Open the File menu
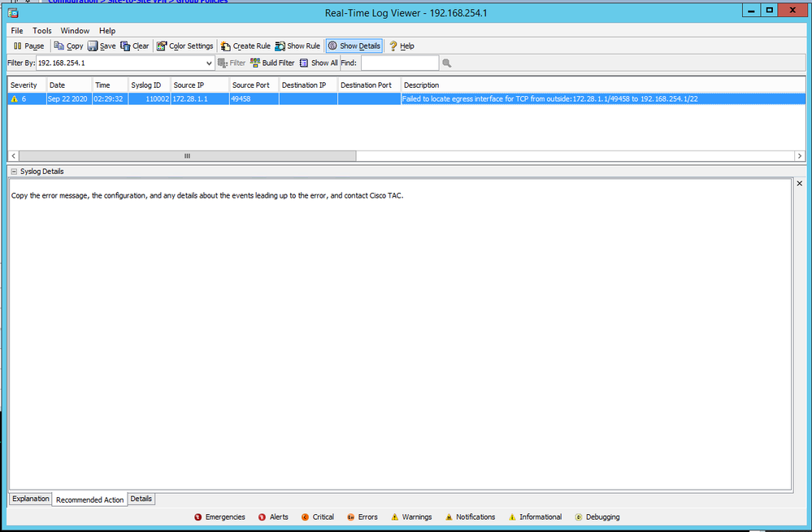The image size is (812, 532). click(x=16, y=31)
